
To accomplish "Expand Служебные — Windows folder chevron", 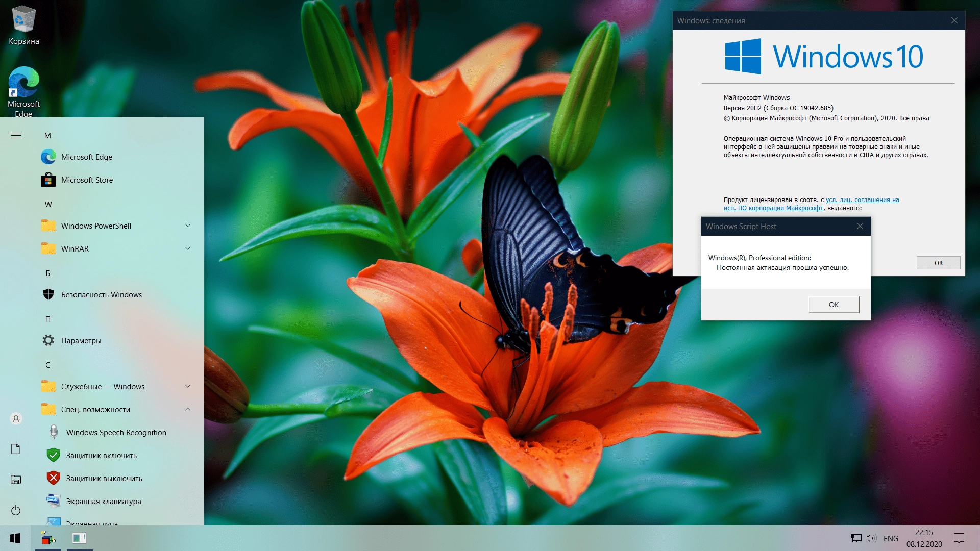I will point(188,386).
